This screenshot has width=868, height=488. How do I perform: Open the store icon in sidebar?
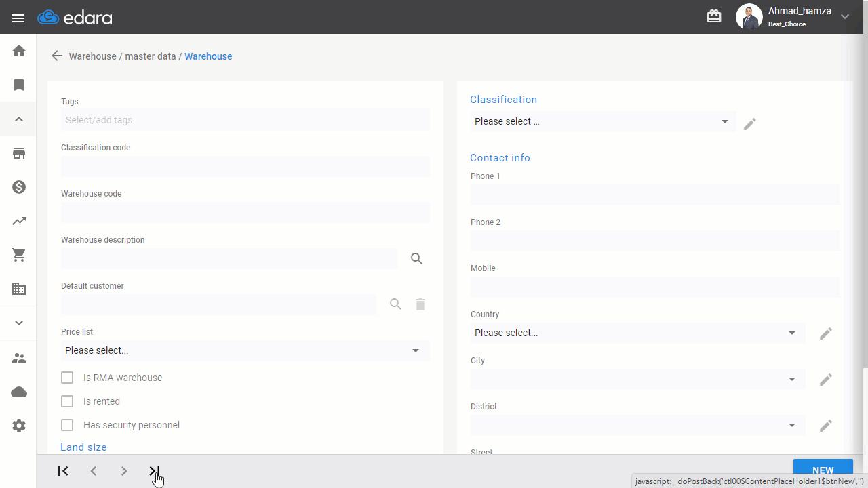click(19, 153)
